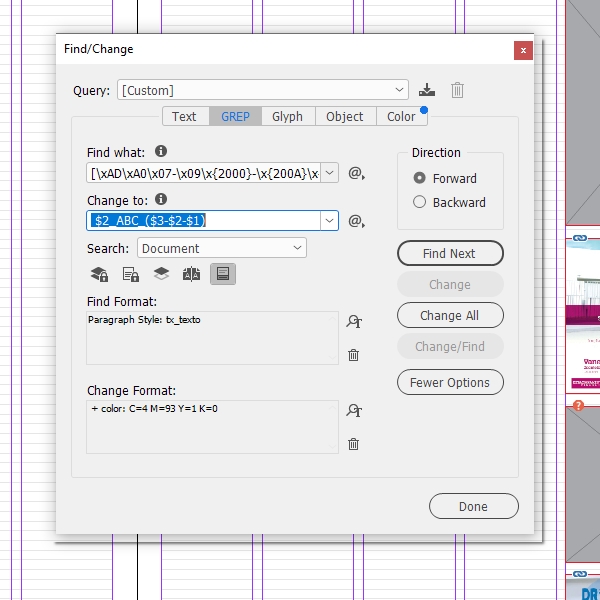Image resolution: width=600 pixels, height=600 pixels.
Task: Switch to the Glyph tab
Action: pos(287,116)
